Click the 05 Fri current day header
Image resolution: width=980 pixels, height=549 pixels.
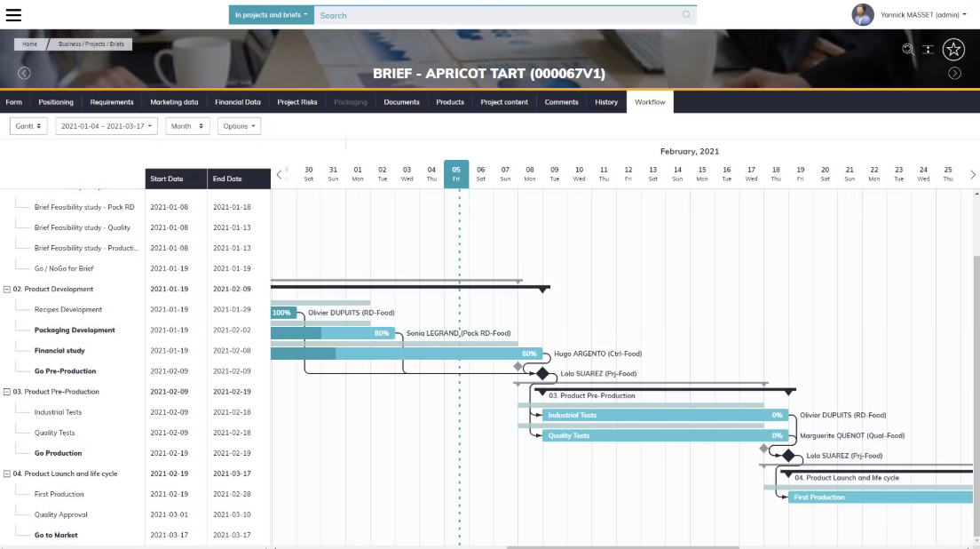pos(456,174)
